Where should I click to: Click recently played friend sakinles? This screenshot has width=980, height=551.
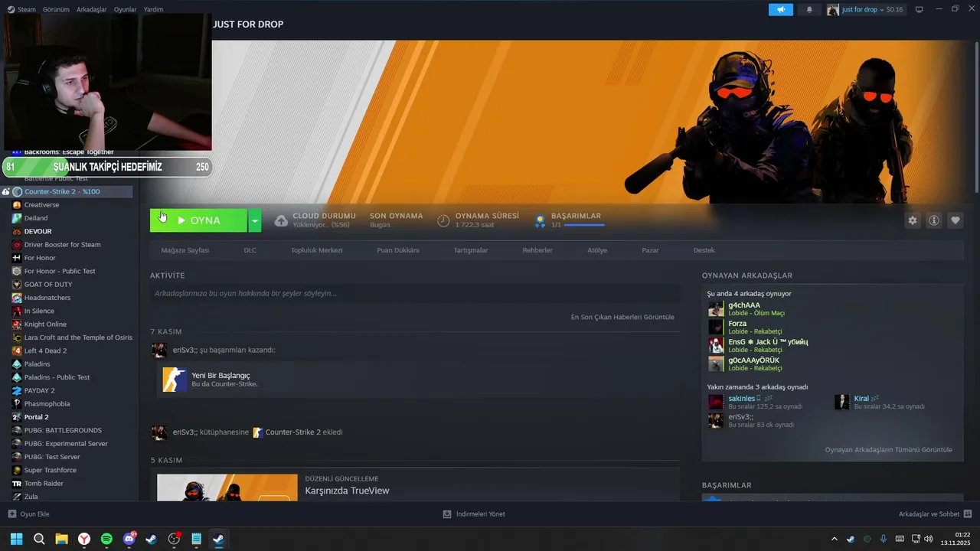point(741,399)
